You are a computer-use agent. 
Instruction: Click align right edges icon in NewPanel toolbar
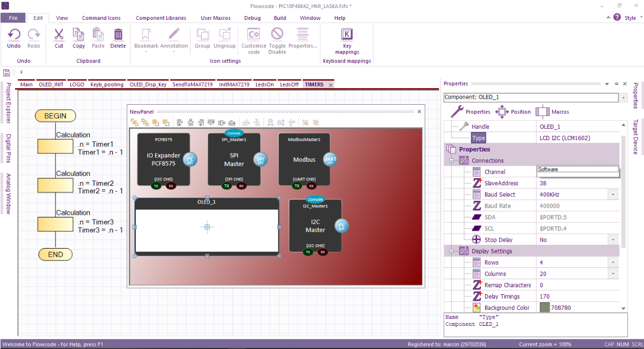coord(201,122)
